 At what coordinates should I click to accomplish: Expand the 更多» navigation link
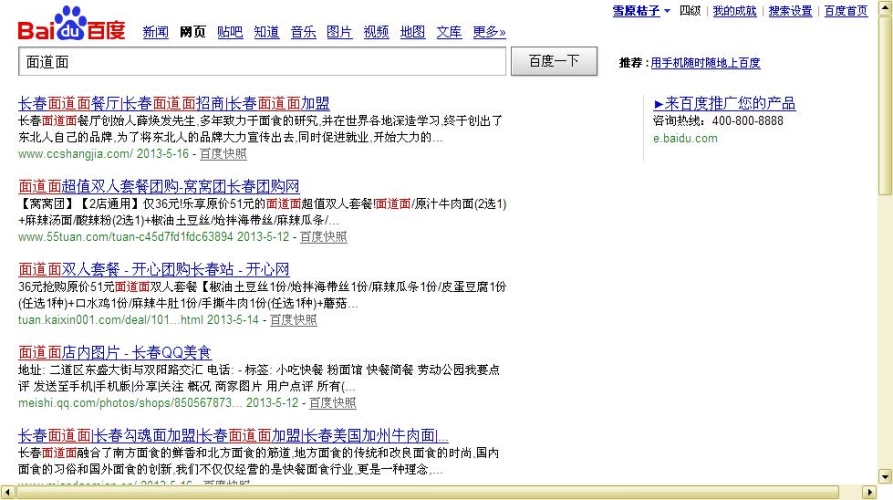489,32
